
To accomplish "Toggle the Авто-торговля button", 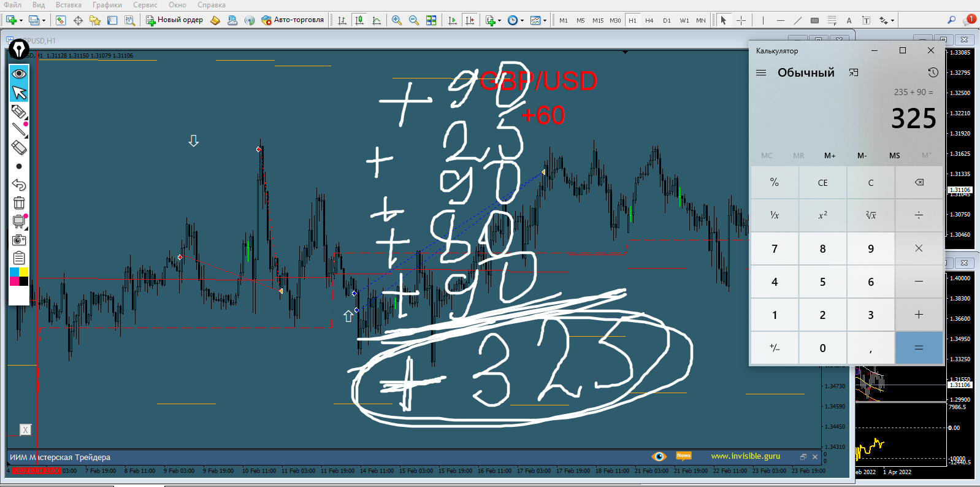I will 293,20.
